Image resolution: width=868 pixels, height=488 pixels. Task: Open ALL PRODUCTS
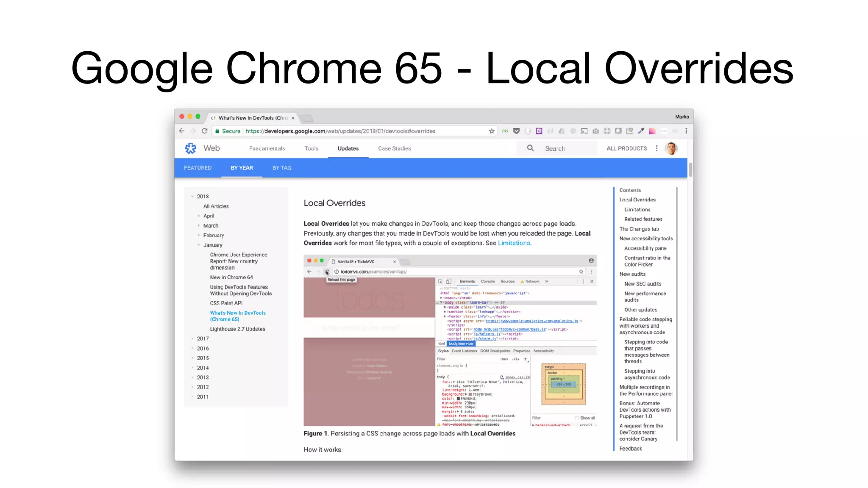tap(627, 148)
